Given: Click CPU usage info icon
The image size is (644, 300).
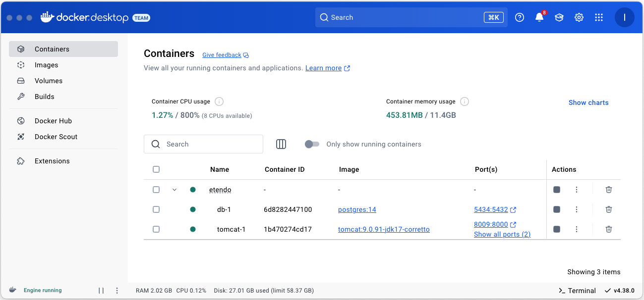Looking at the screenshot, I should (x=219, y=101).
